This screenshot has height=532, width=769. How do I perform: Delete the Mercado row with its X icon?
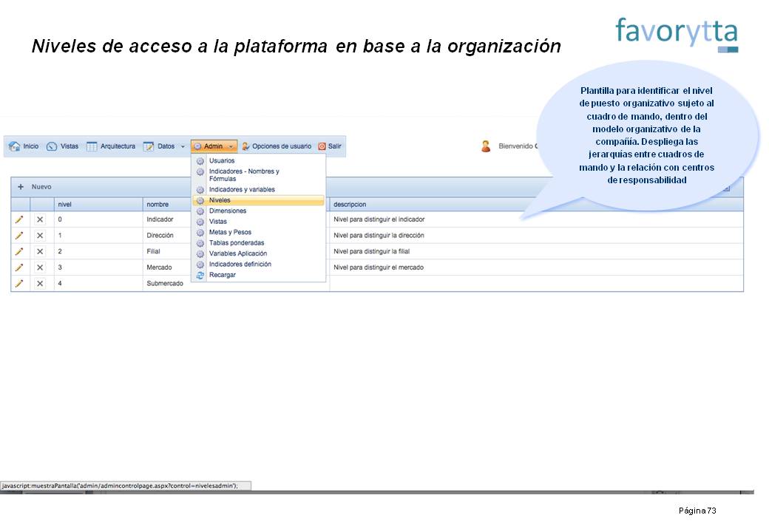coord(40,267)
